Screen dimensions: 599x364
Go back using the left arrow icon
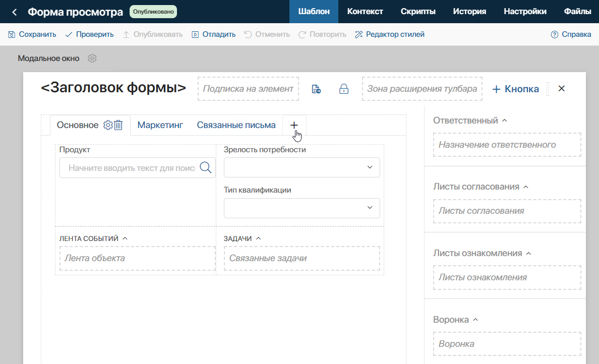[x=15, y=12]
